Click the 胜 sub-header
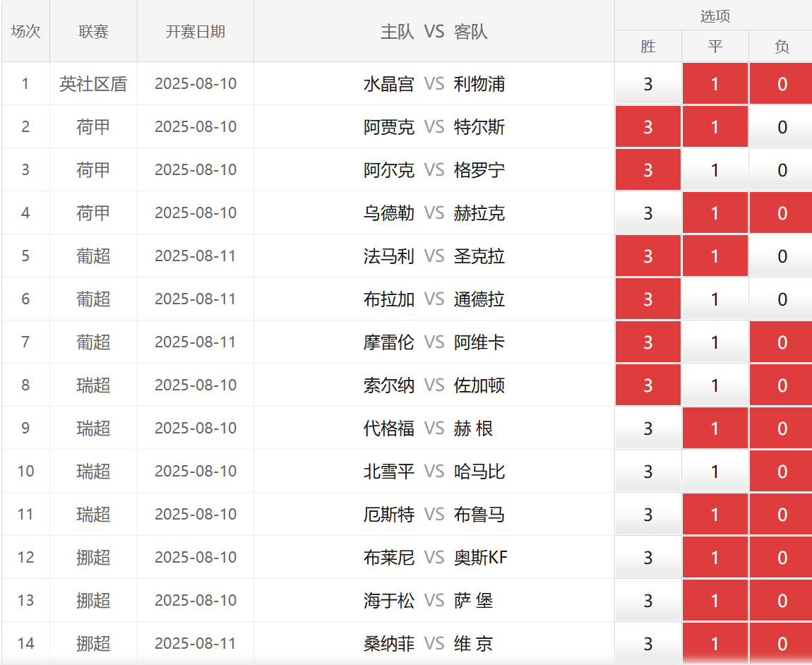Viewport: 812px width, 665px height. pos(648,46)
